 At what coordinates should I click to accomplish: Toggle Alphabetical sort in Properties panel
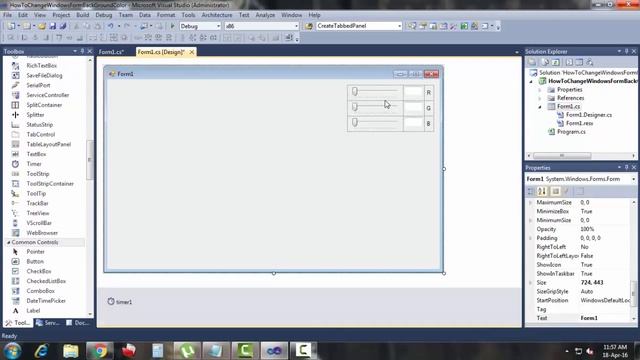(542, 191)
